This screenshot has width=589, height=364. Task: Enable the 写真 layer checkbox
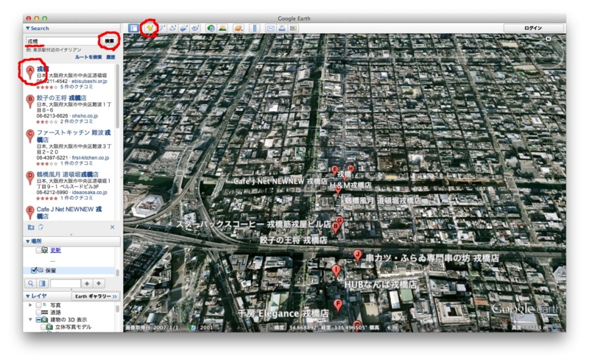click(39, 305)
